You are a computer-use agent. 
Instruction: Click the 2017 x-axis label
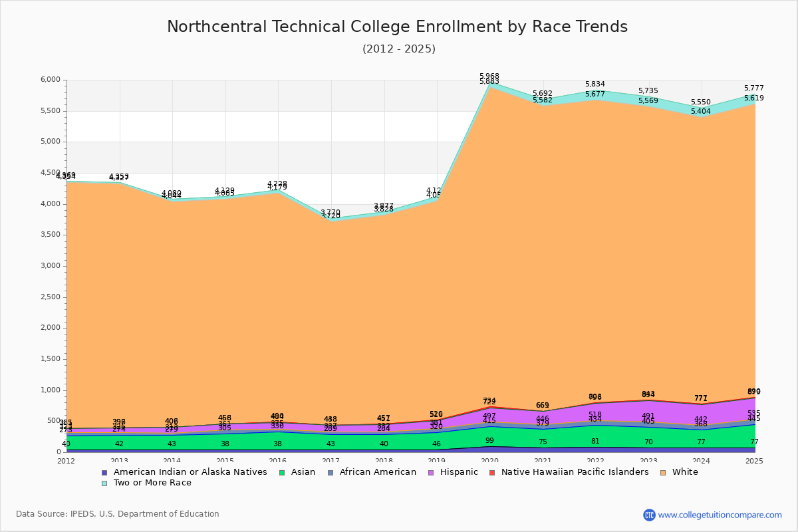pyautogui.click(x=331, y=461)
